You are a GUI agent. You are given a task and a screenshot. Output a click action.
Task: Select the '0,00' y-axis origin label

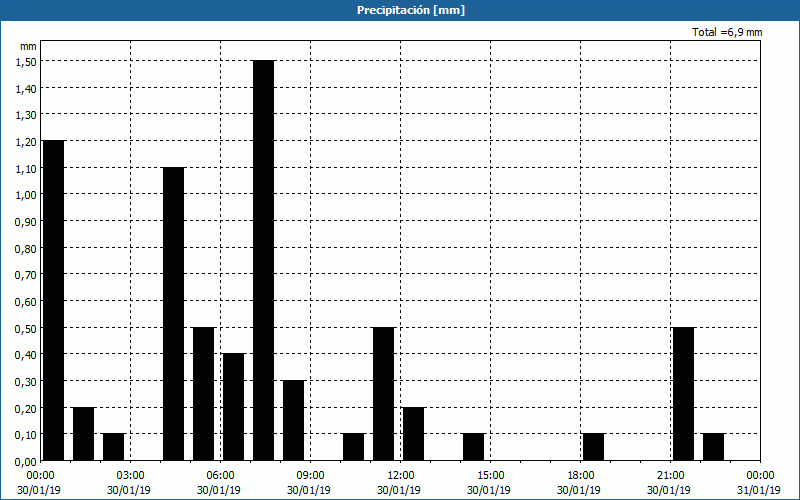(26, 462)
